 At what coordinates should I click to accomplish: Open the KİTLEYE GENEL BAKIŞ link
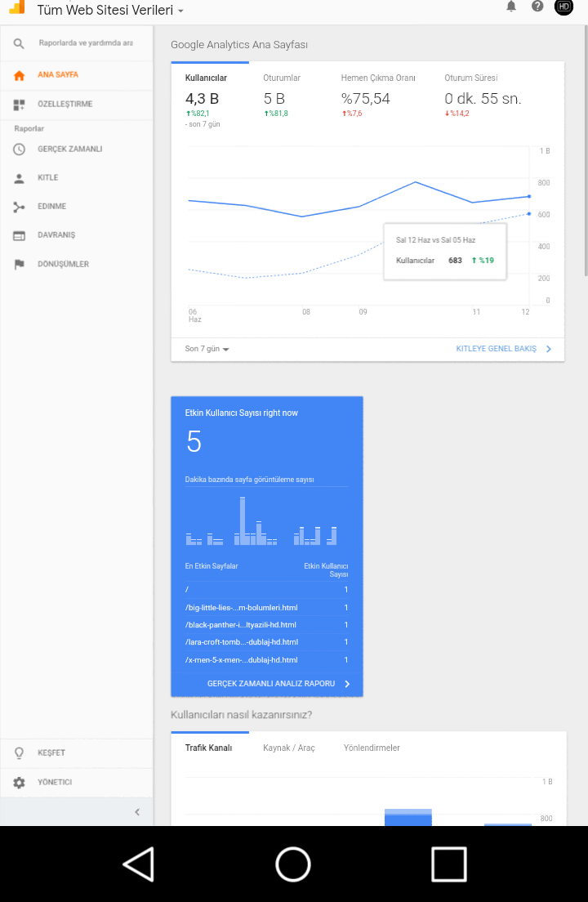pyautogui.click(x=496, y=349)
